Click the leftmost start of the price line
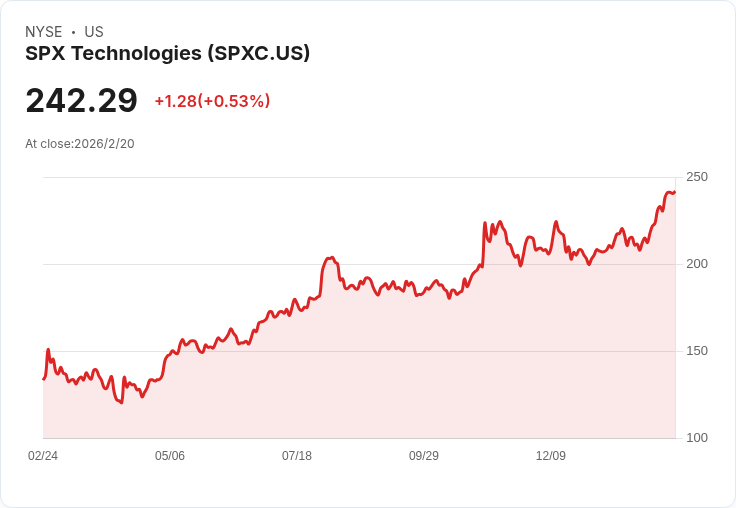The image size is (736, 508). 43,379
